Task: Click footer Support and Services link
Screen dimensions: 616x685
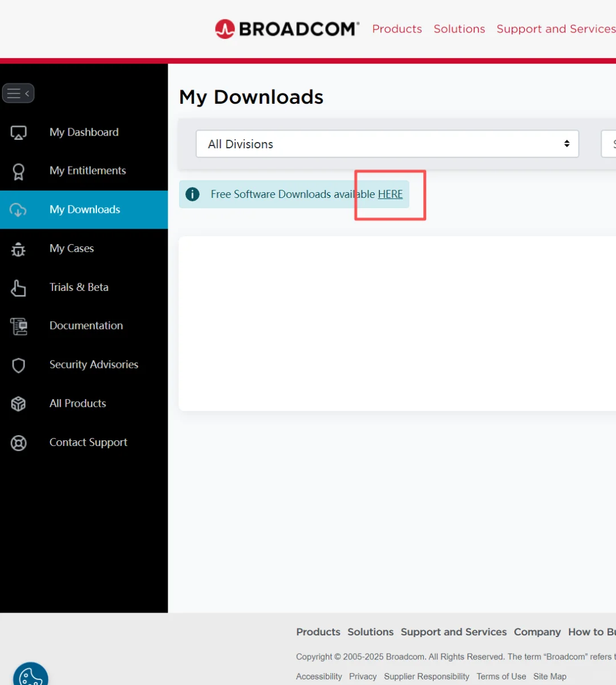Action: 453,632
